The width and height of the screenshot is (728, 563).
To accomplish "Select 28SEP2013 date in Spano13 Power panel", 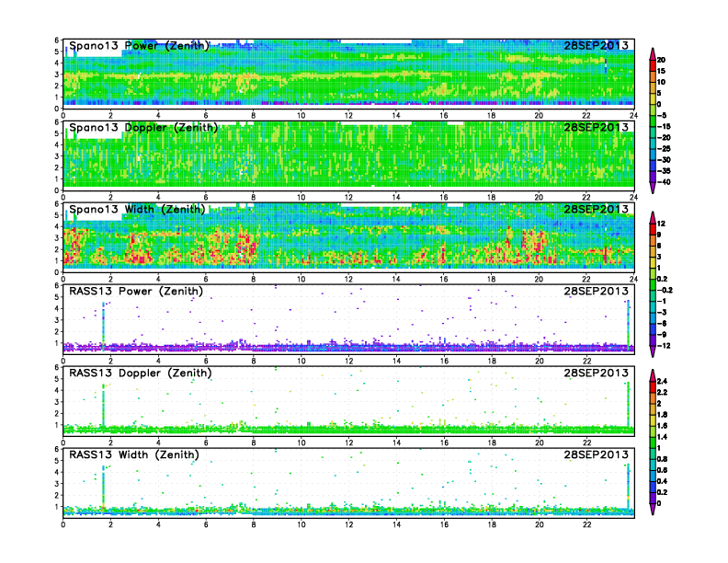I will point(597,45).
